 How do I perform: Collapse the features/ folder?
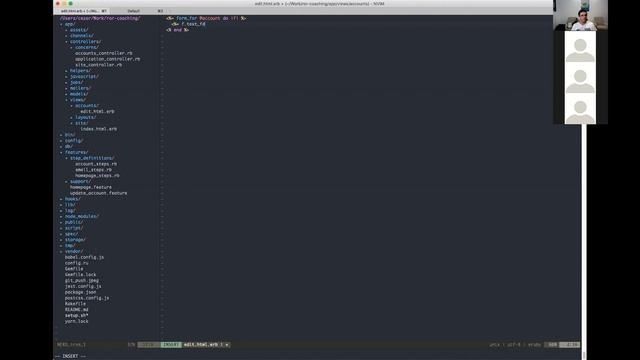click(x=76, y=152)
